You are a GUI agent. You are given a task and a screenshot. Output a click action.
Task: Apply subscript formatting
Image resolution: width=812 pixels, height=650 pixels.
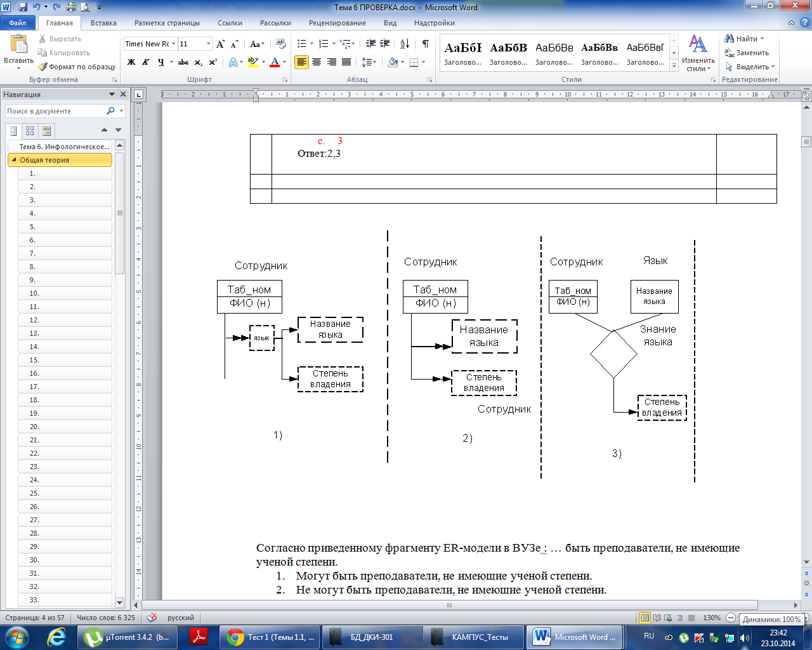(x=199, y=62)
